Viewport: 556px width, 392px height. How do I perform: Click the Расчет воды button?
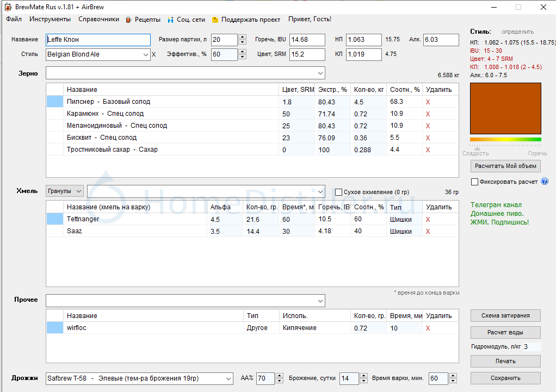click(x=505, y=332)
